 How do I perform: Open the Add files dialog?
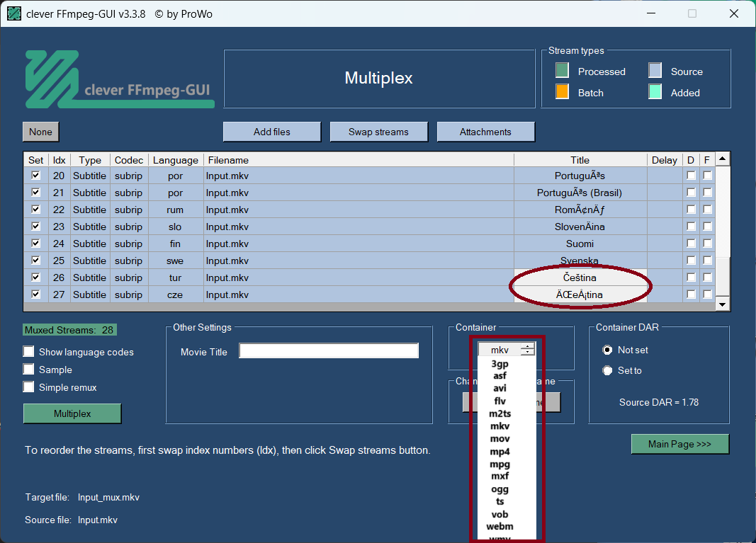(x=272, y=132)
